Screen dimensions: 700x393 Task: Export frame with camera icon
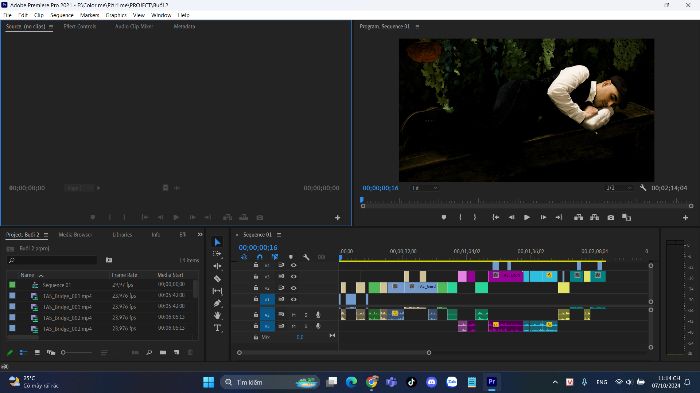point(611,217)
